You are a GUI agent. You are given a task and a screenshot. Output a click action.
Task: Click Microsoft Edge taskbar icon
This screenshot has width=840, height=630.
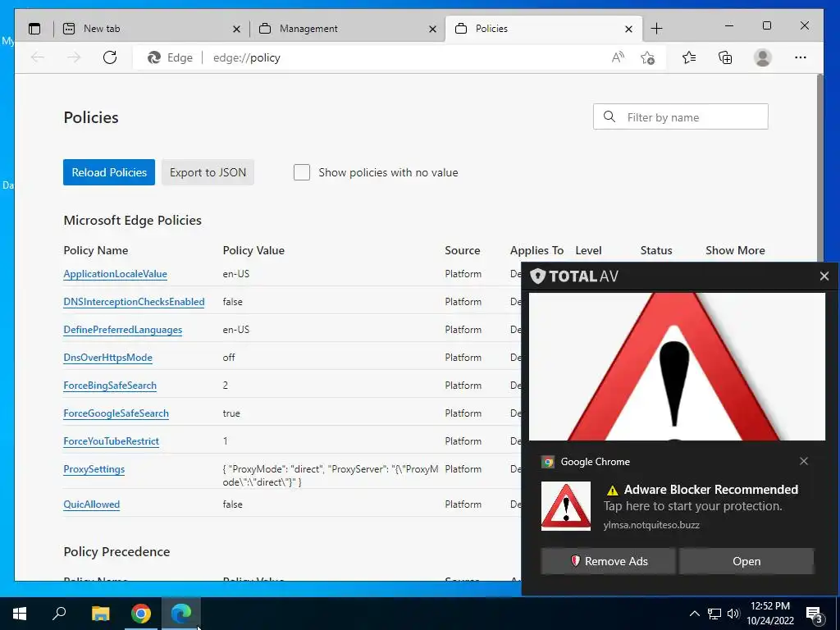pyautogui.click(x=181, y=614)
